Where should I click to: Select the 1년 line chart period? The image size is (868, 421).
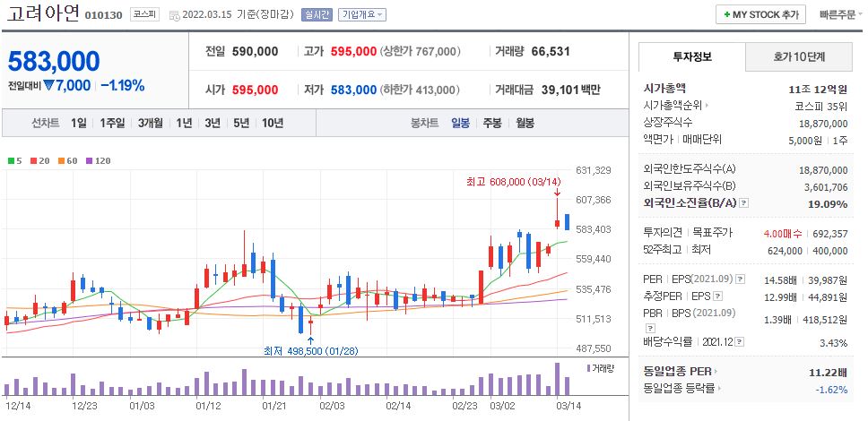[185, 123]
